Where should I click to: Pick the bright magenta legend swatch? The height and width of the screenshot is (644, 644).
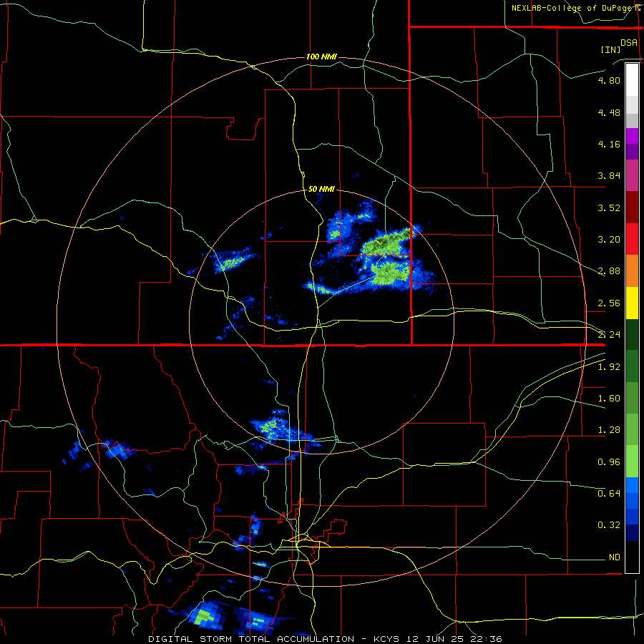[x=632, y=136]
